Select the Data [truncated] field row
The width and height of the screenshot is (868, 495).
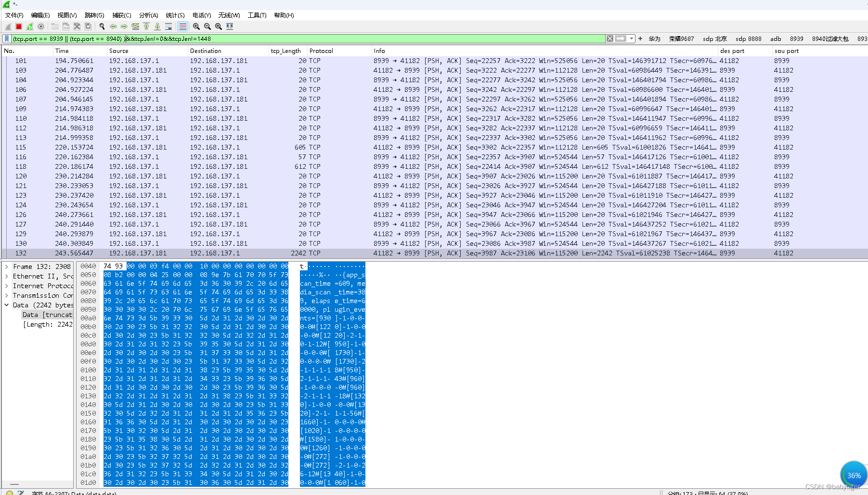pyautogui.click(x=47, y=315)
